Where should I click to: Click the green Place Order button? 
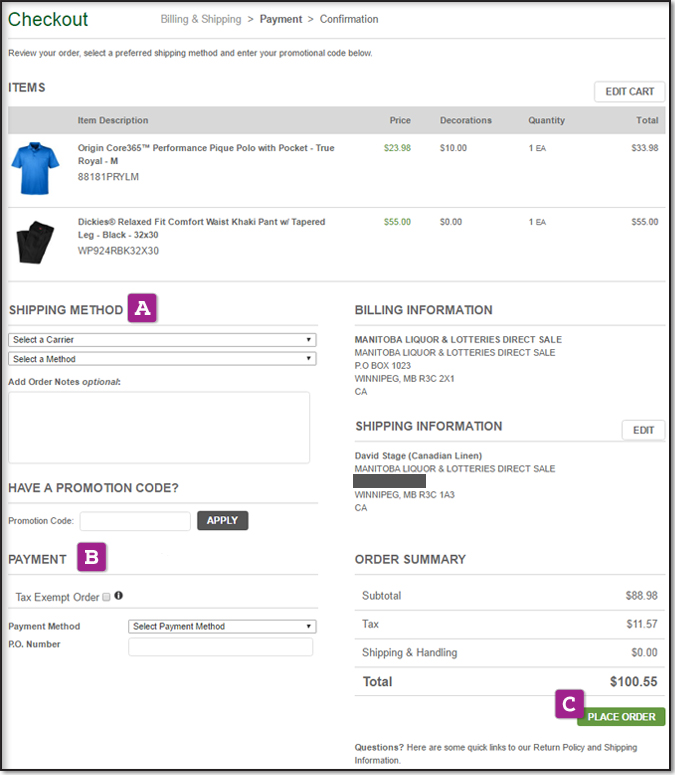click(621, 716)
